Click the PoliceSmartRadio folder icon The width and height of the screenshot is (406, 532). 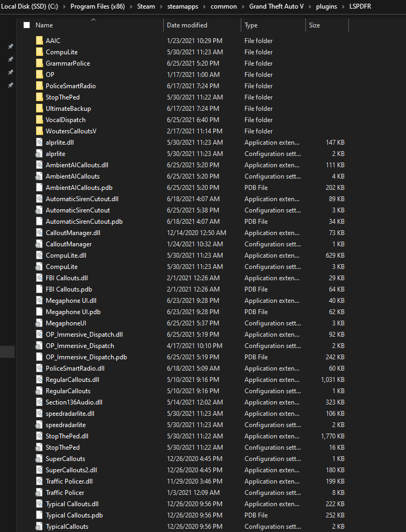pos(39,86)
